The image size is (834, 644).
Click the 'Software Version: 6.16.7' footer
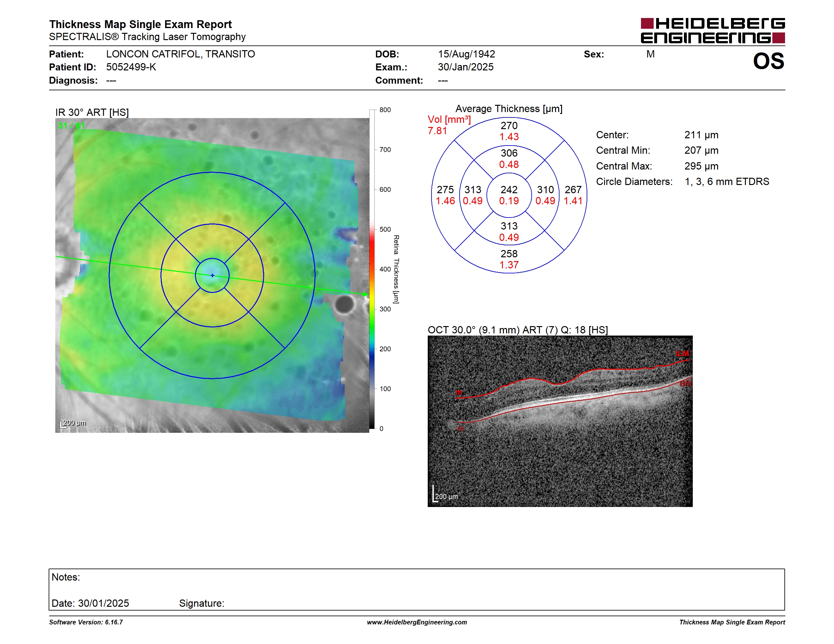click(x=86, y=622)
